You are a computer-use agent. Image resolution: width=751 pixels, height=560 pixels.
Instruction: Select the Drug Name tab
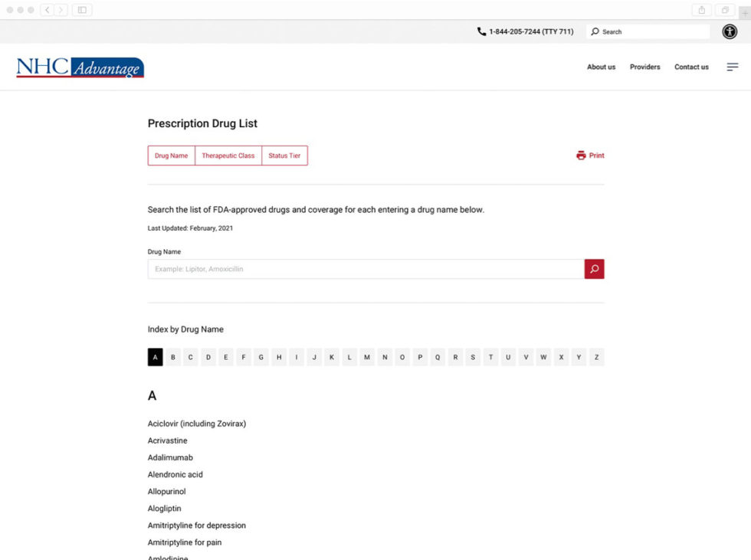[171, 156]
